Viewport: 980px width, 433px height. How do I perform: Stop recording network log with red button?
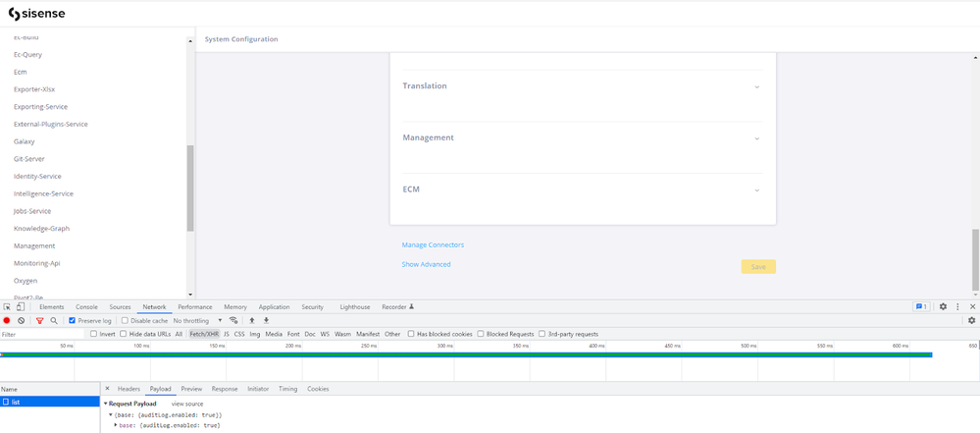[x=7, y=321]
